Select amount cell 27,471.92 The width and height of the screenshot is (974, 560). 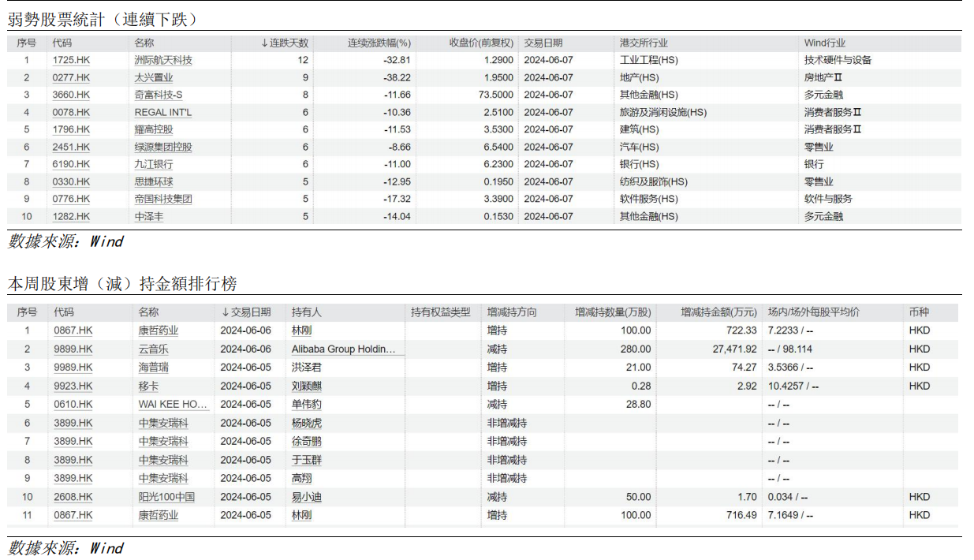point(734,349)
